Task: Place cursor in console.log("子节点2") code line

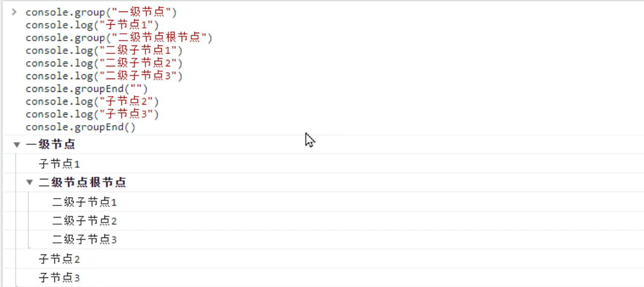Action: 92,102
